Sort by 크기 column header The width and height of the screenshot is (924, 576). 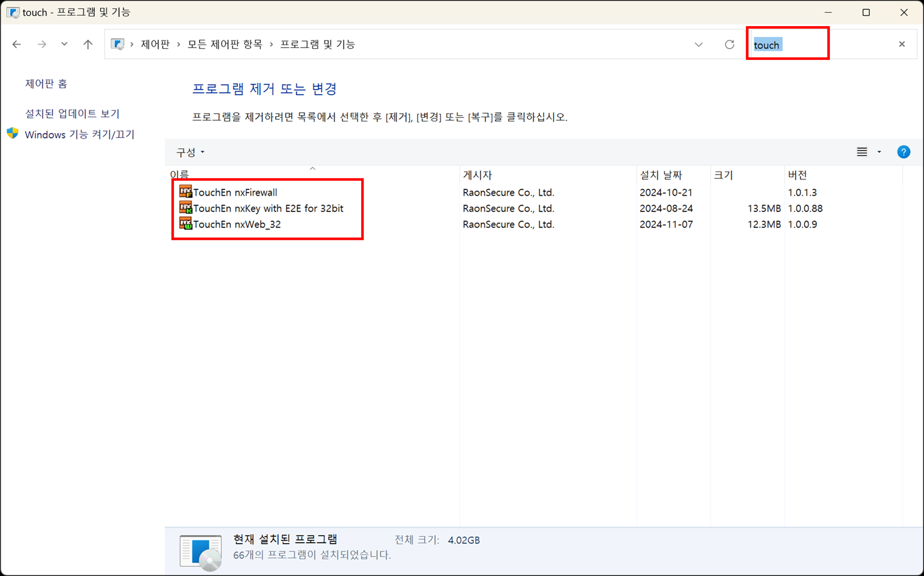click(723, 175)
